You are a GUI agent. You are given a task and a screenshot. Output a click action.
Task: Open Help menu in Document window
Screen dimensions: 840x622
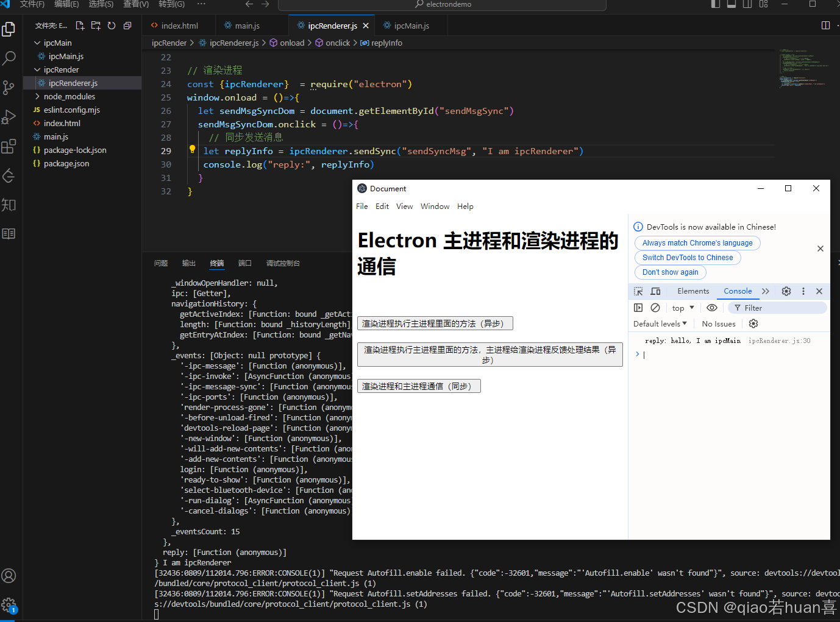click(x=465, y=207)
